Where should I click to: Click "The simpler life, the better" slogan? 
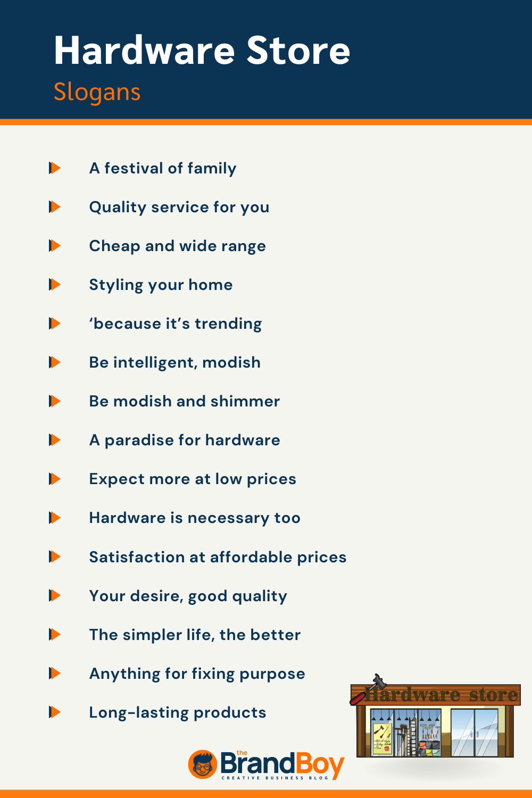[195, 635]
